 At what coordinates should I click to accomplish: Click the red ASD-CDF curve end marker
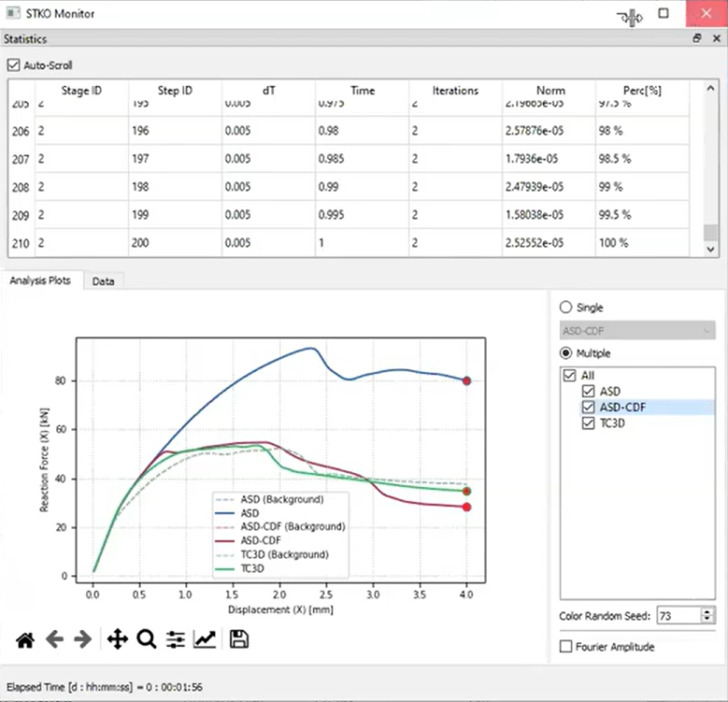(x=466, y=507)
